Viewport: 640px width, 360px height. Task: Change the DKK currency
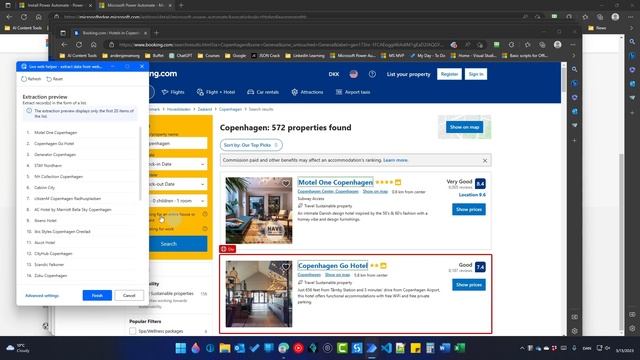334,74
